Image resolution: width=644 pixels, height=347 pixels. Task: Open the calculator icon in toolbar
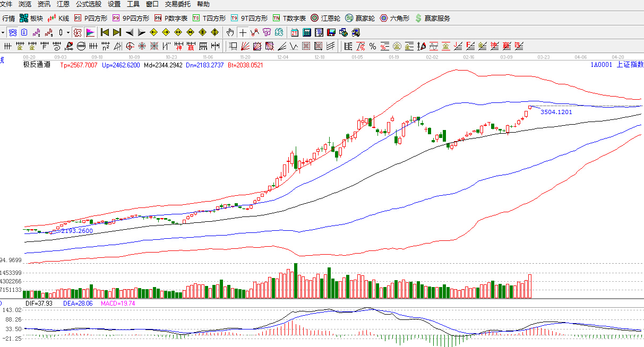point(306,32)
